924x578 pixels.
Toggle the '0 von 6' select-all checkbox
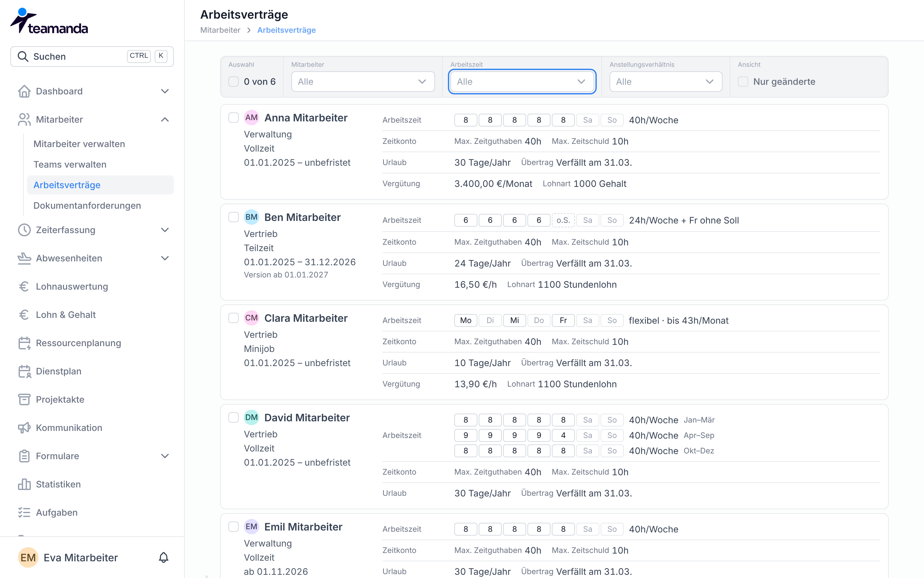coord(233,82)
